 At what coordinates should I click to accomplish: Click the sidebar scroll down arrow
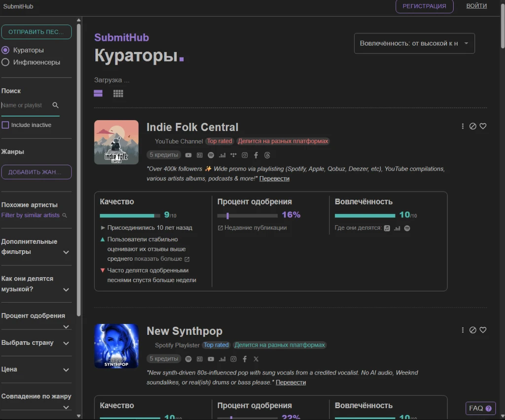(x=78, y=416)
